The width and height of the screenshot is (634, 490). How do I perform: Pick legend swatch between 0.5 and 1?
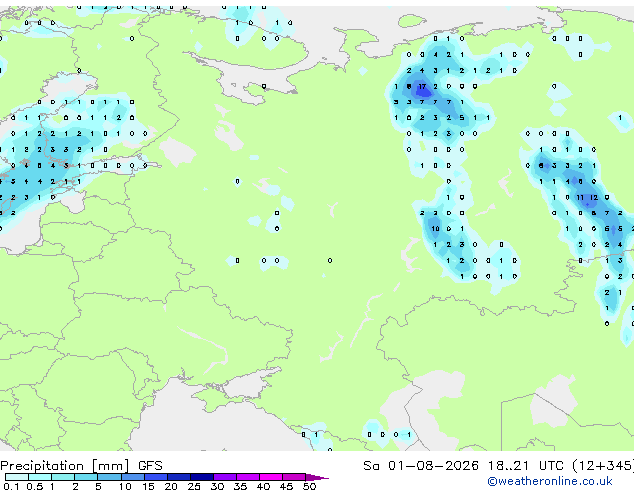coord(40,477)
